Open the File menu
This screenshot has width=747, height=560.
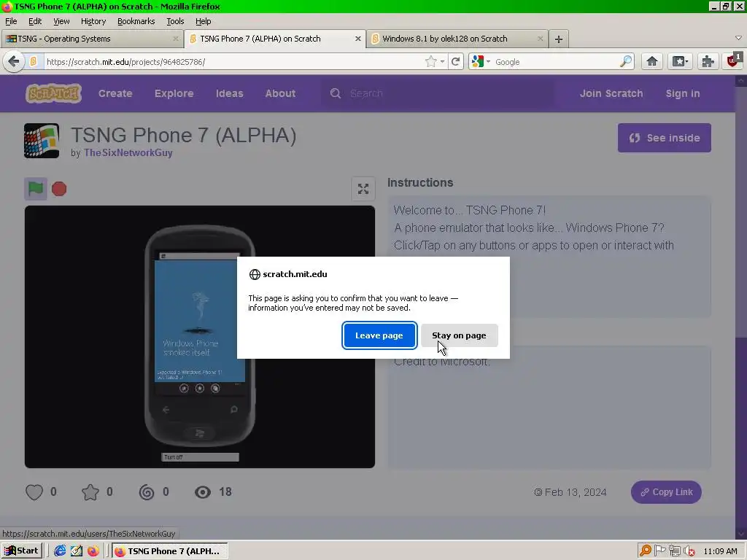pos(11,21)
